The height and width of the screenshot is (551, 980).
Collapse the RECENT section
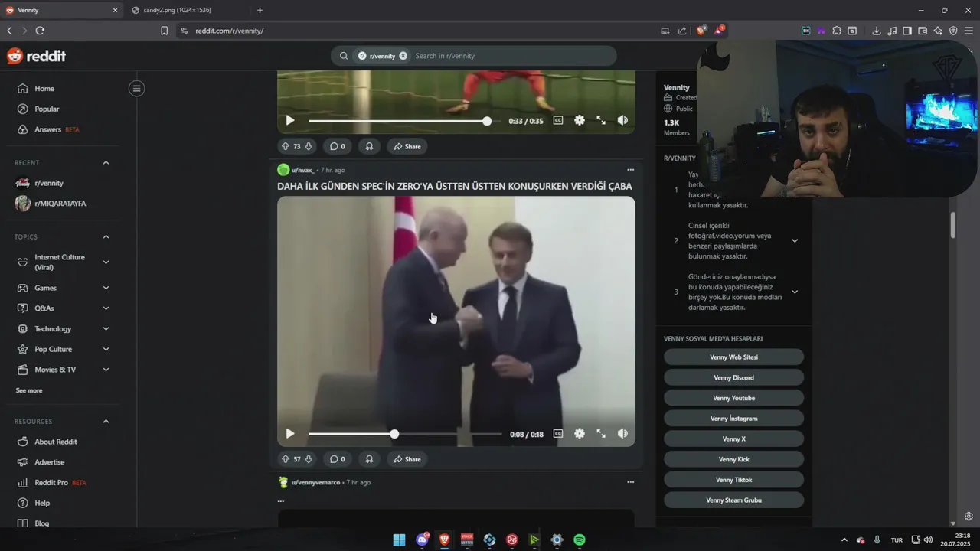[x=106, y=162]
